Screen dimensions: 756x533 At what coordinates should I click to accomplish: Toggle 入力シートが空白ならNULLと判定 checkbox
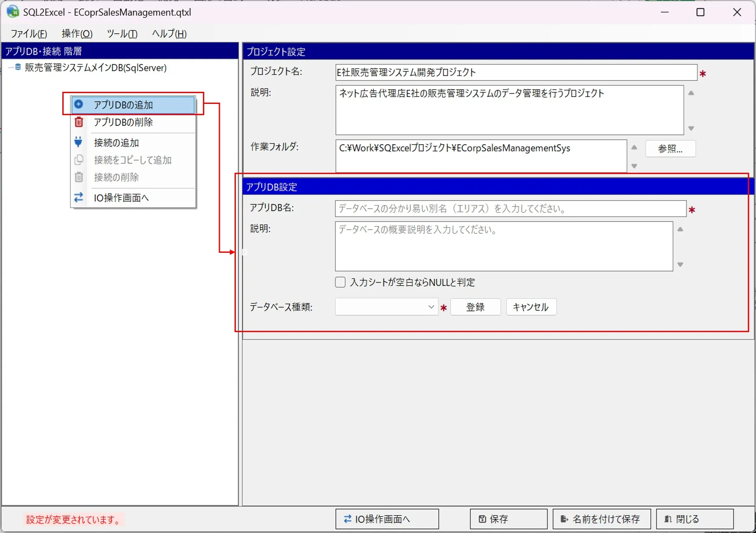pos(340,282)
